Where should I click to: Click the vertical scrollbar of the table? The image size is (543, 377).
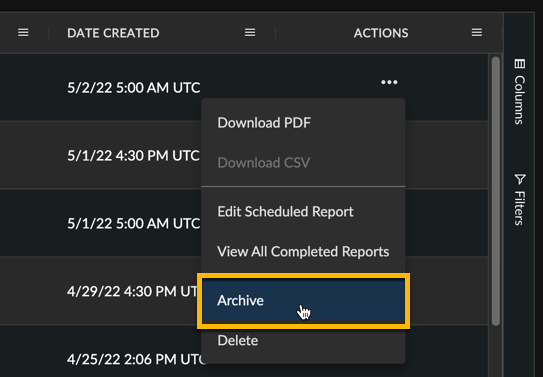coord(496,191)
